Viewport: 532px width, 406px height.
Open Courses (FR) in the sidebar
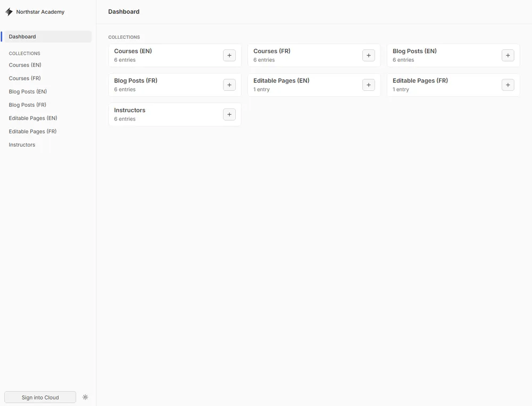(x=47, y=78)
